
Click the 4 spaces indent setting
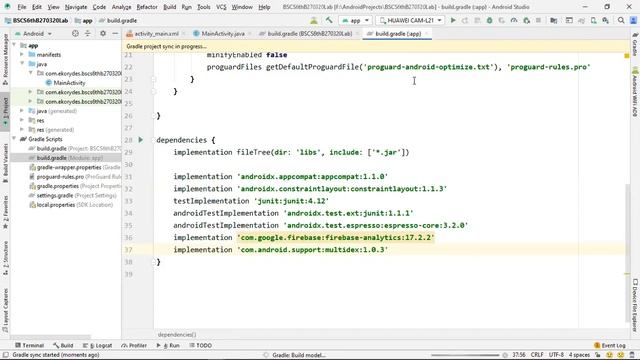point(579,355)
